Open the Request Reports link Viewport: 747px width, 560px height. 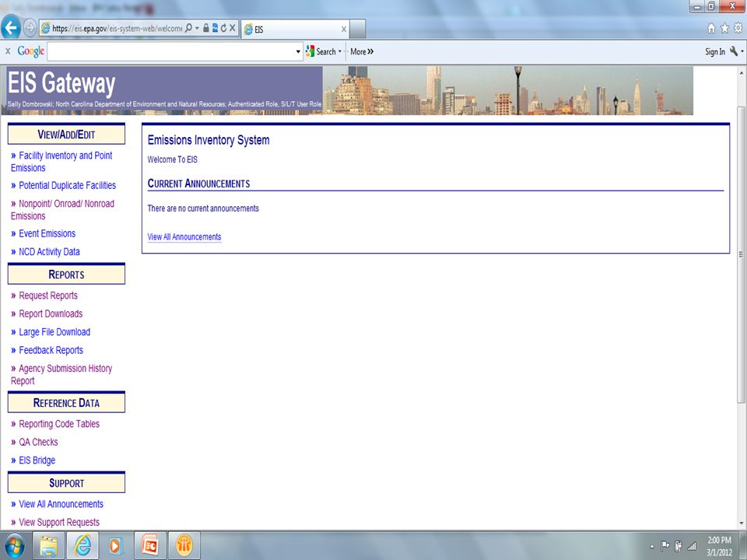48,296
